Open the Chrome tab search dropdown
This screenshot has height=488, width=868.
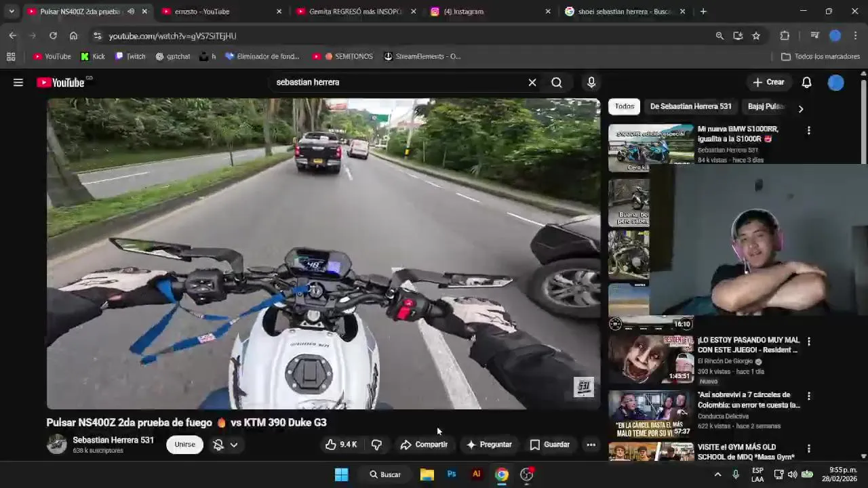point(12,12)
